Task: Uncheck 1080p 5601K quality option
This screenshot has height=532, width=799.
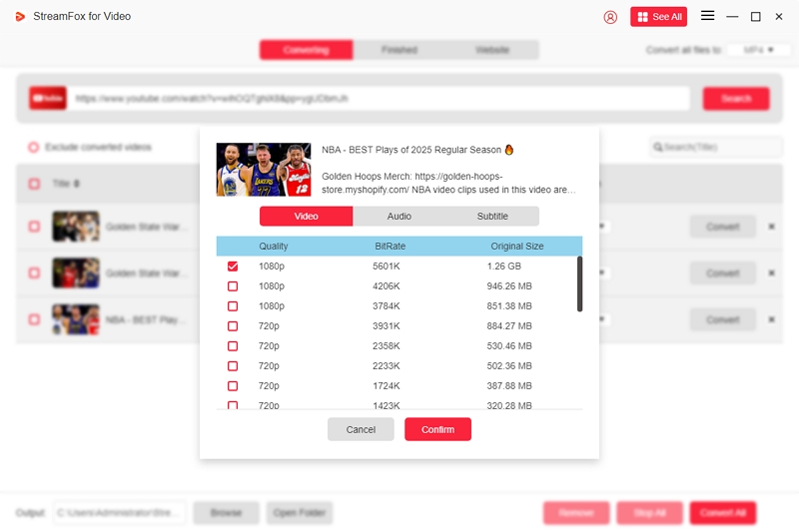Action: point(233,266)
